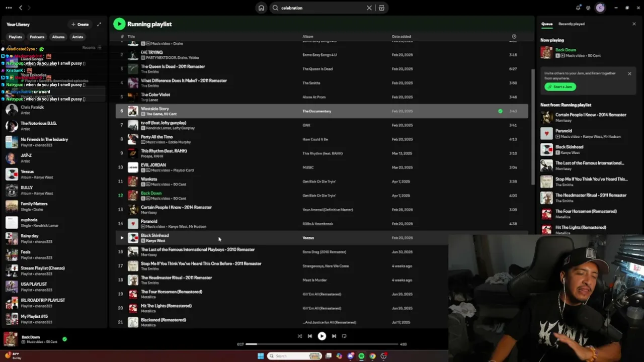Switch to Spotify in the taskbar
The width and height of the screenshot is (644, 362).
click(x=361, y=356)
